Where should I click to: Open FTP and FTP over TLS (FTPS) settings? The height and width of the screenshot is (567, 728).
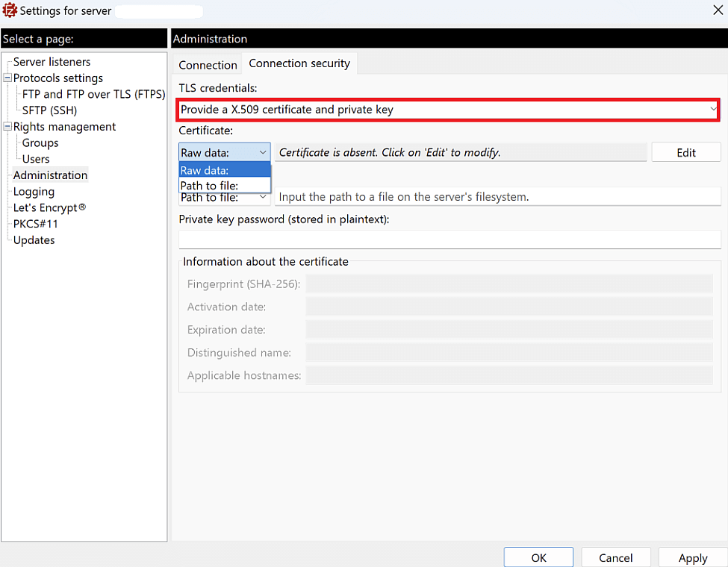pos(92,94)
